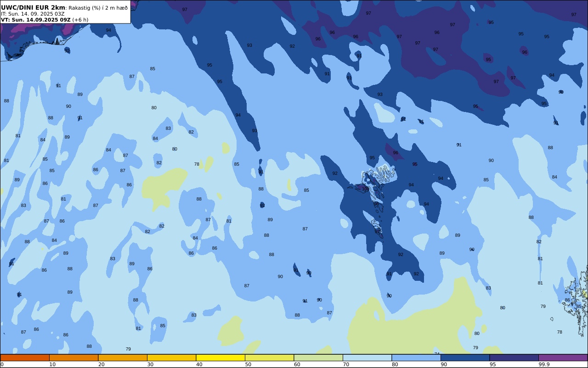Click the "100" humidity value on the map
Screen dimensions: 588x368
coord(366,189)
